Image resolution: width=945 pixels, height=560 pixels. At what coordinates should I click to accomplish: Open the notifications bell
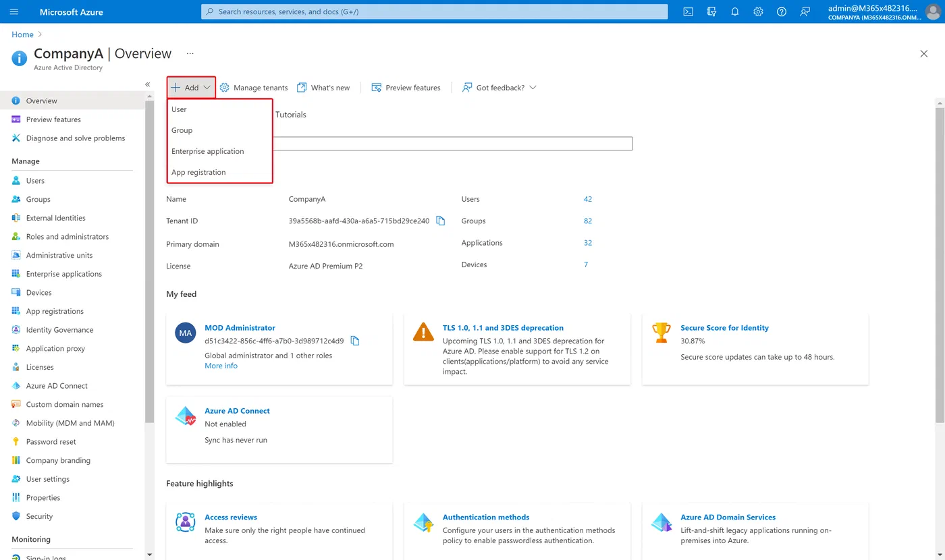coord(735,11)
